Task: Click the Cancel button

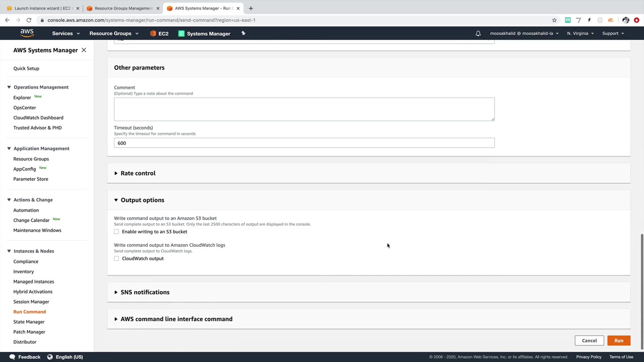Action: click(x=589, y=341)
